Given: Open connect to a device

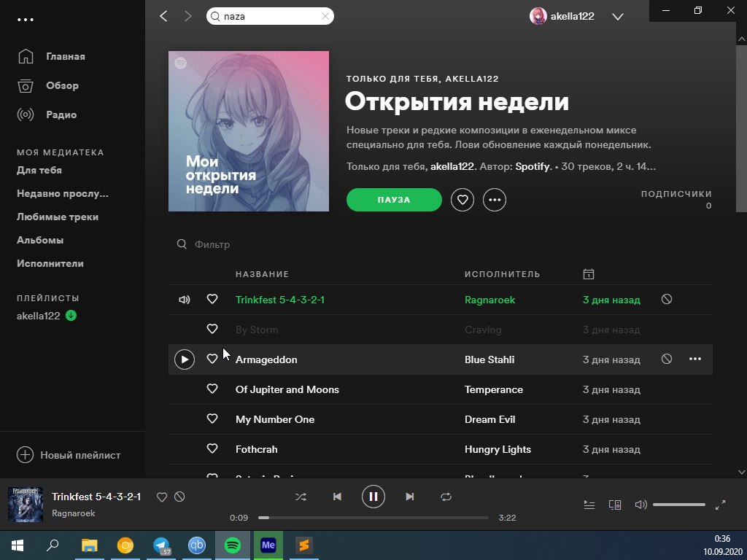Looking at the screenshot, I should click(615, 505).
